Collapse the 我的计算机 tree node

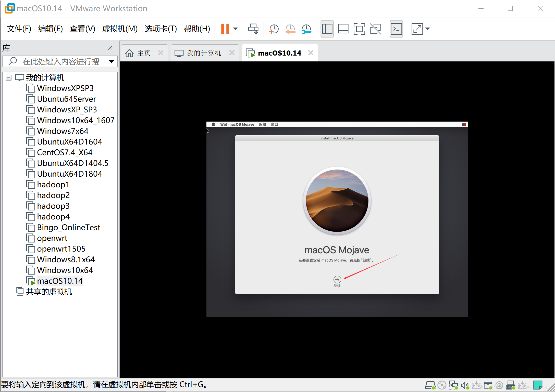coord(9,78)
